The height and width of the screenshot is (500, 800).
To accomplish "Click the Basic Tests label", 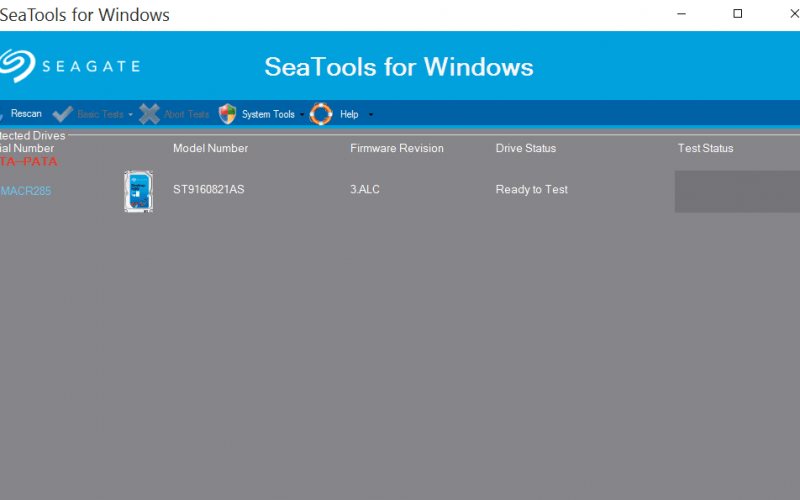I will [x=101, y=114].
